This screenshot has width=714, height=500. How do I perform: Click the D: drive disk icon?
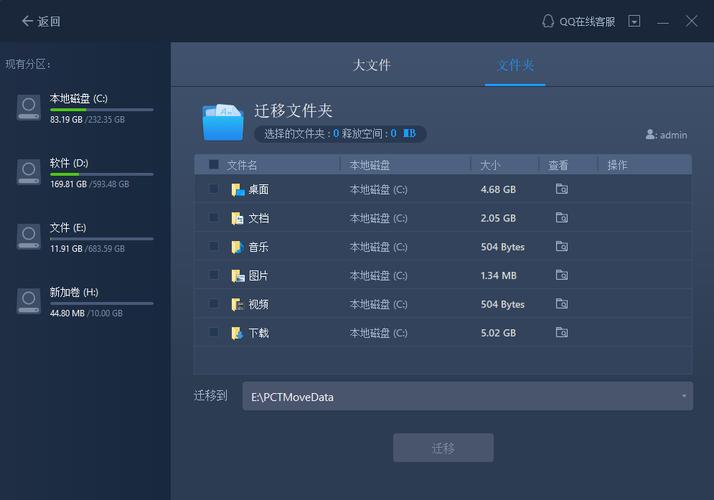coord(29,172)
